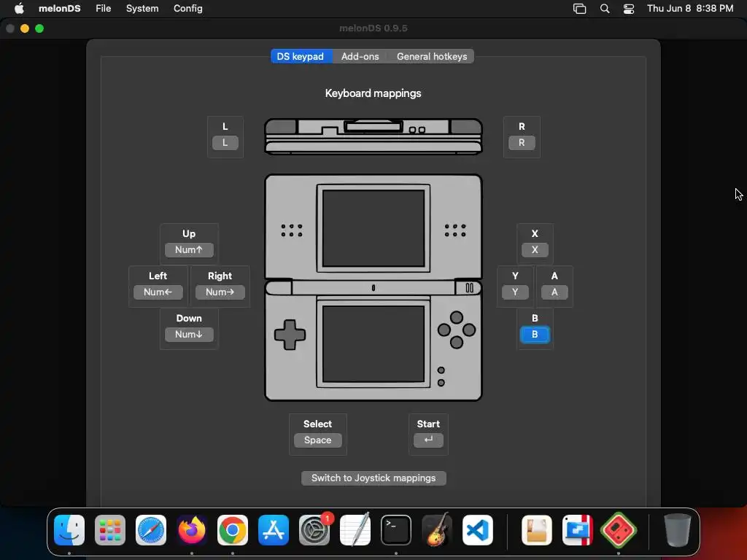Viewport: 747px width, 560px height.
Task: Click the Down mapping Num↓ button
Action: point(189,335)
